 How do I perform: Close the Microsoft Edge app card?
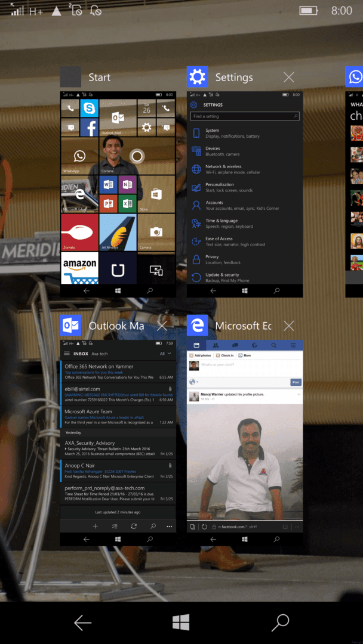pos(289,326)
